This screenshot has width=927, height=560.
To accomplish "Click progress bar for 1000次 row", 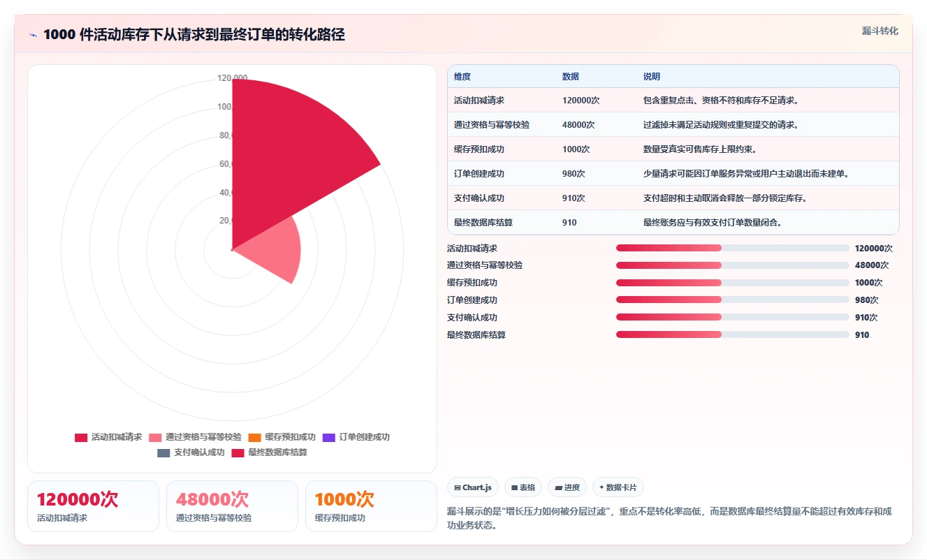I will [x=732, y=283].
